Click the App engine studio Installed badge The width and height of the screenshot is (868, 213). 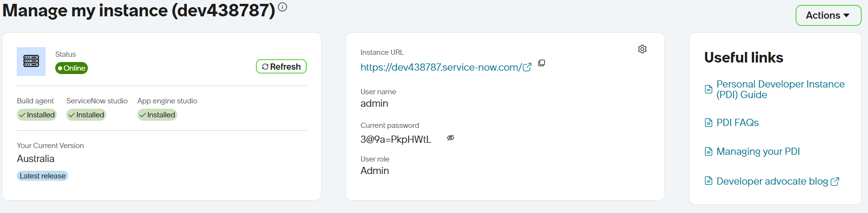tap(157, 115)
